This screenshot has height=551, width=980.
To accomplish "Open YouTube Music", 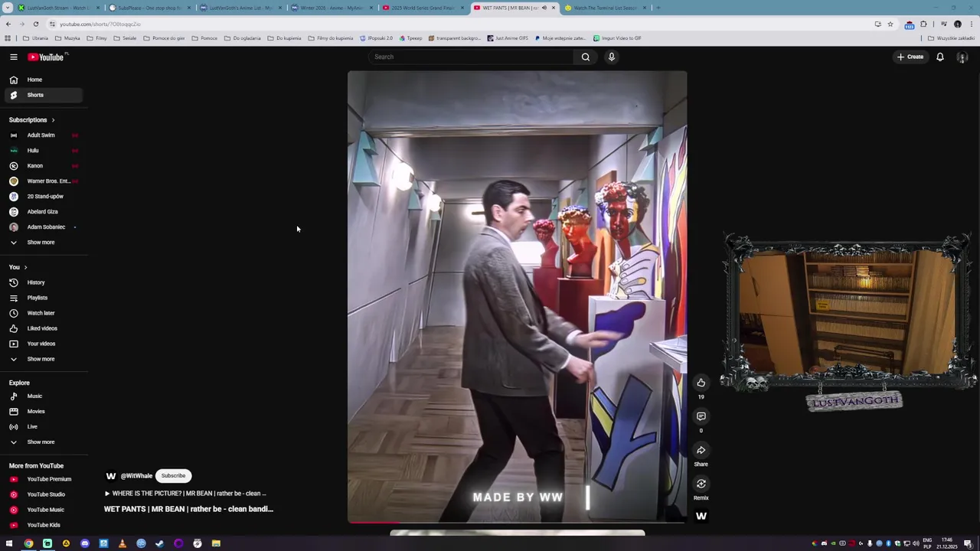I will point(44,510).
